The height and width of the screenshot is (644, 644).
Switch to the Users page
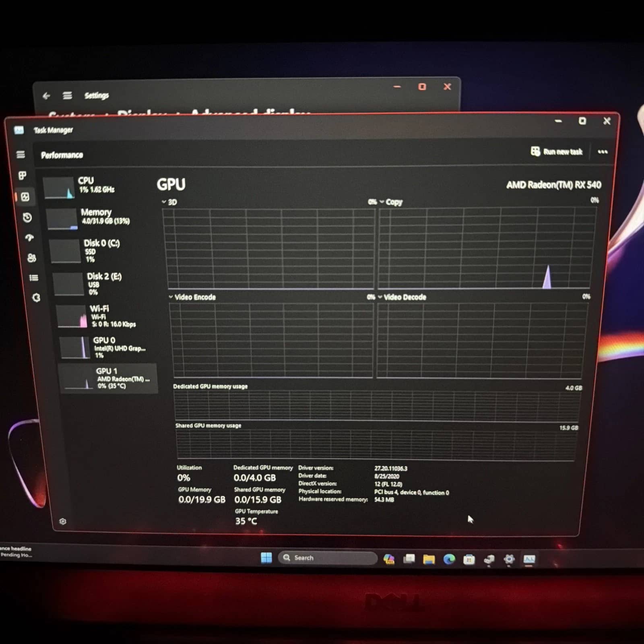(32, 258)
